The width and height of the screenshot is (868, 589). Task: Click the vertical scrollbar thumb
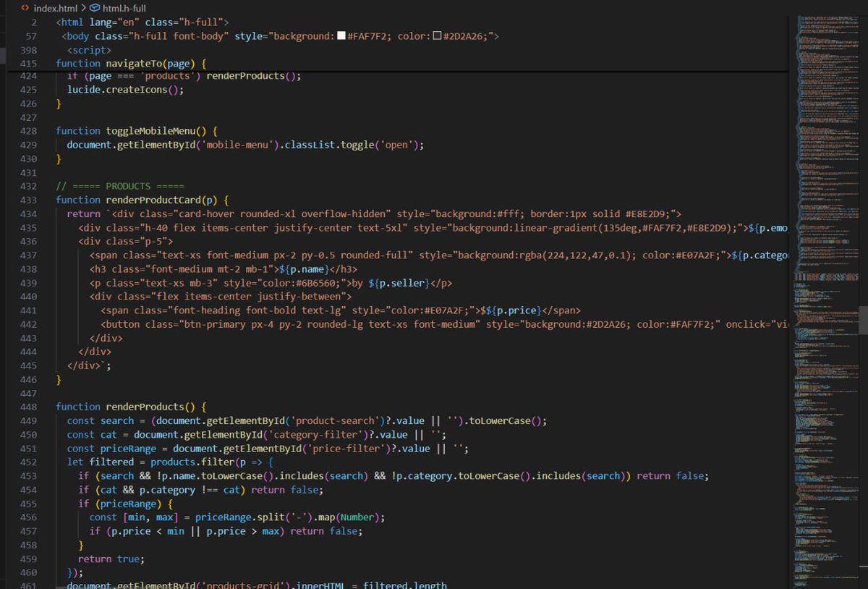pyautogui.click(x=863, y=319)
